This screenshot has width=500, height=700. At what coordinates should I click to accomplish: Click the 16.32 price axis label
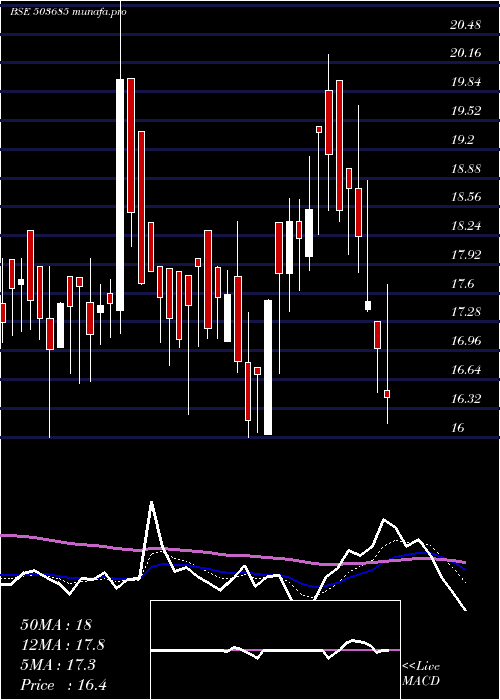(x=466, y=399)
